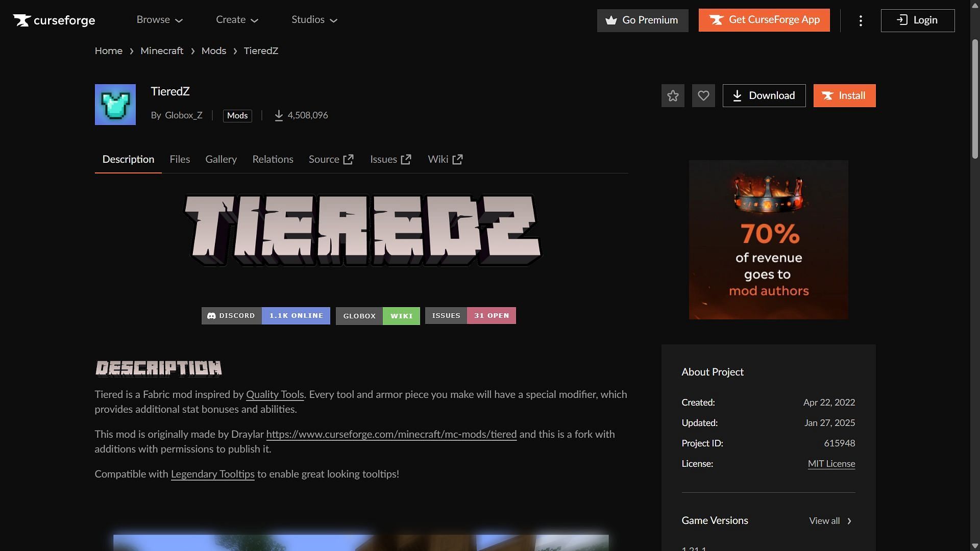Open the Wiki external link tab
980x551 pixels.
click(x=445, y=160)
